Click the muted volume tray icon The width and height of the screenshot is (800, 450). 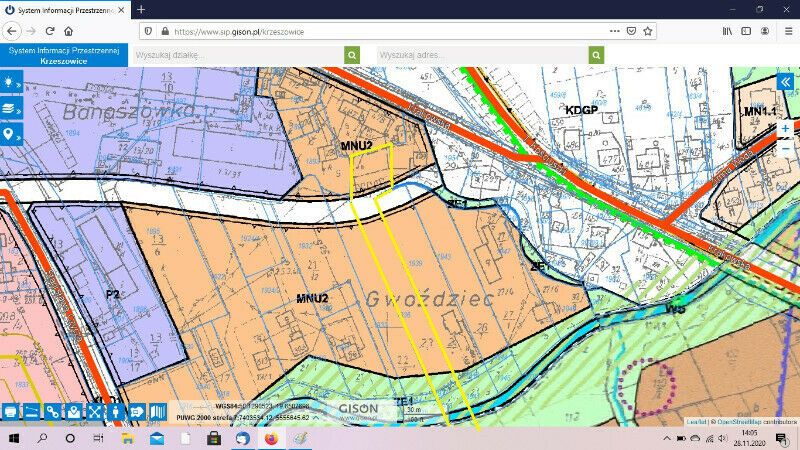tap(722, 438)
